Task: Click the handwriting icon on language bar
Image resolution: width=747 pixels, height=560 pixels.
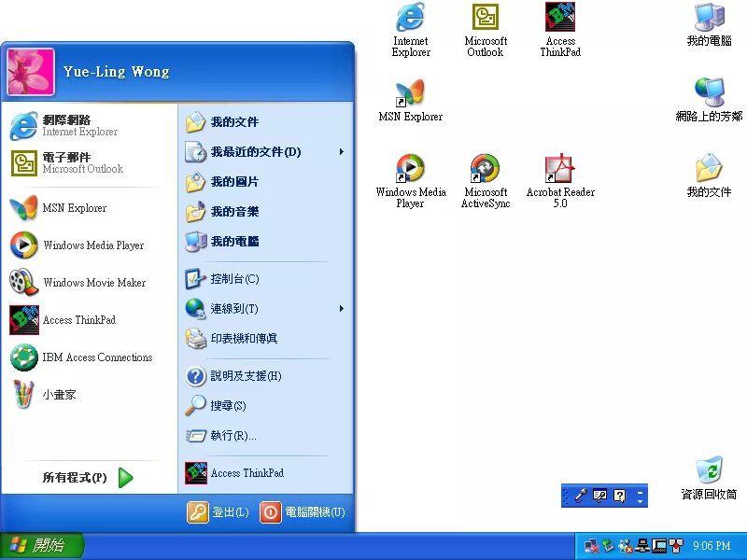Action: click(x=599, y=496)
